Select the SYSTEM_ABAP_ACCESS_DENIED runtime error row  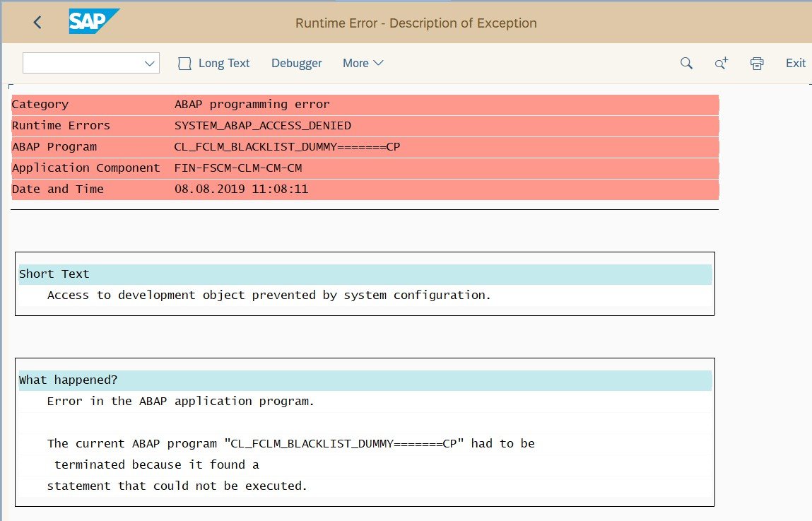(x=283, y=125)
